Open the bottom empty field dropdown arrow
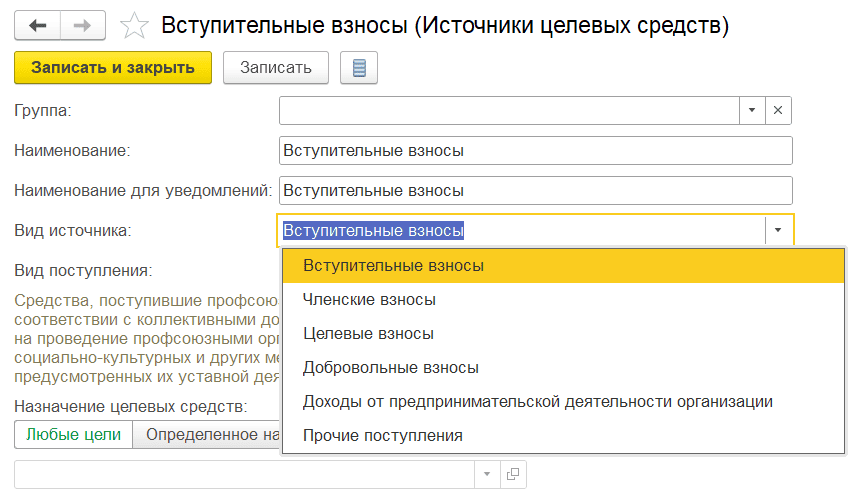This screenshot has width=862, height=494. pyautogui.click(x=487, y=474)
